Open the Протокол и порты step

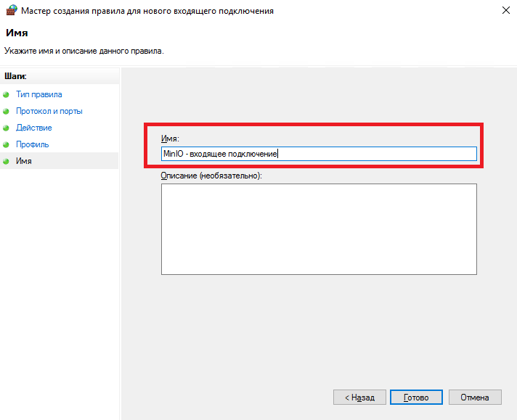pos(49,111)
